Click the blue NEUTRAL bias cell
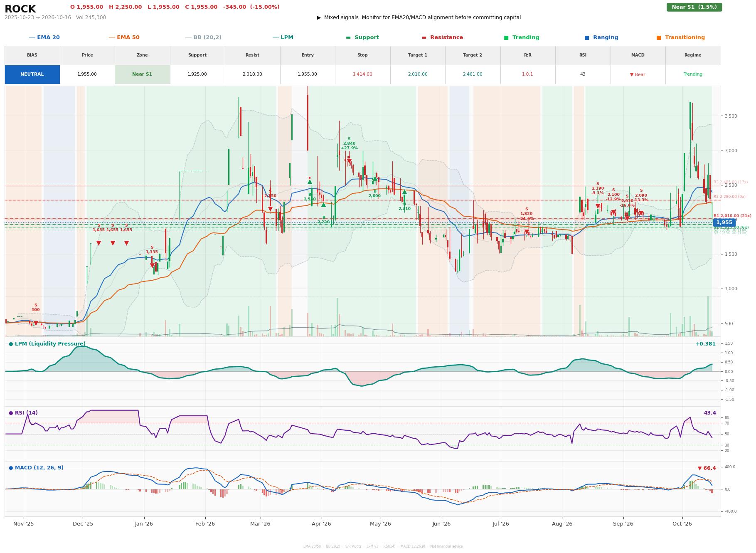756x553 pixels. pyautogui.click(x=32, y=74)
